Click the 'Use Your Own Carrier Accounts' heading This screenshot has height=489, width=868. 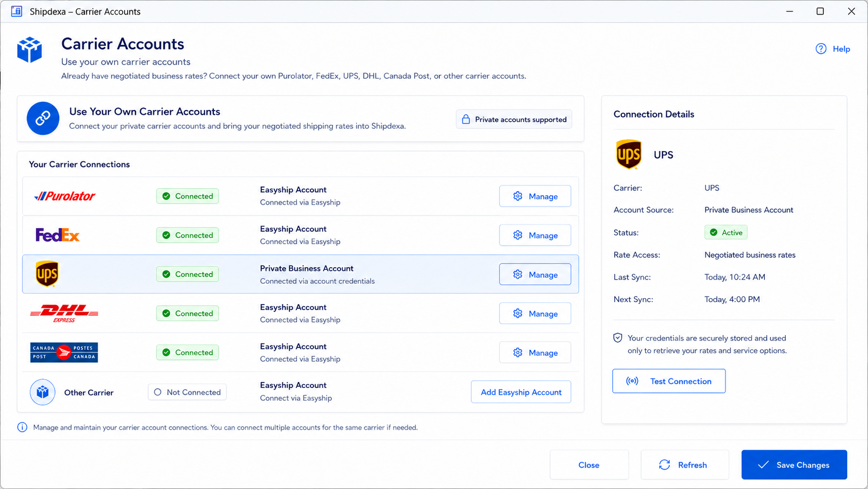(145, 112)
